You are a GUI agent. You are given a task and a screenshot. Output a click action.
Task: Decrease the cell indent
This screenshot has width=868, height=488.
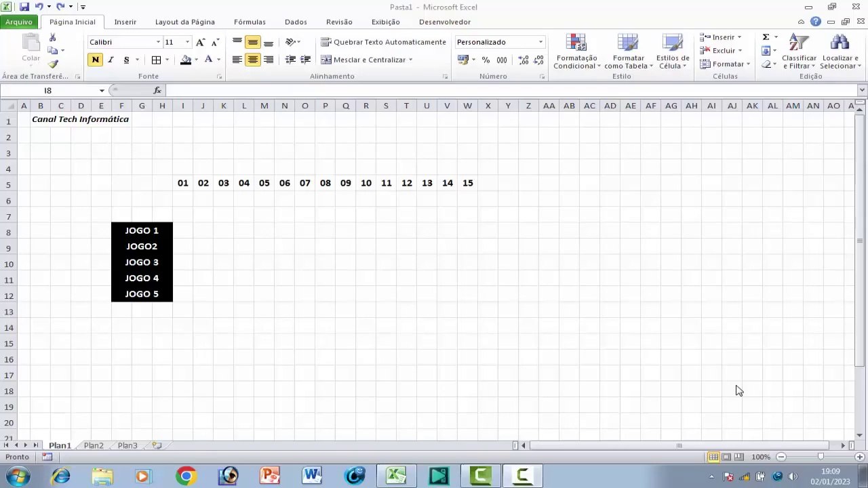290,60
